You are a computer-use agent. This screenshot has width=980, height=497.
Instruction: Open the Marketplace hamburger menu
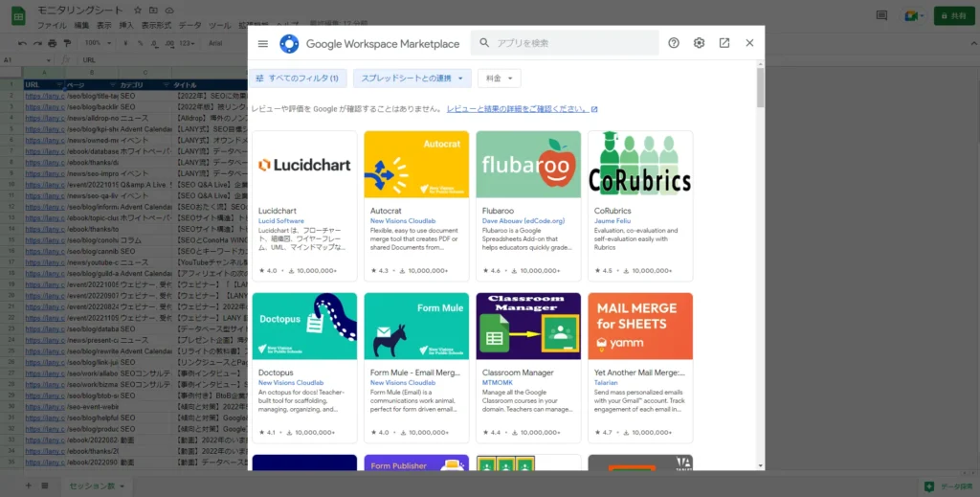(x=262, y=43)
